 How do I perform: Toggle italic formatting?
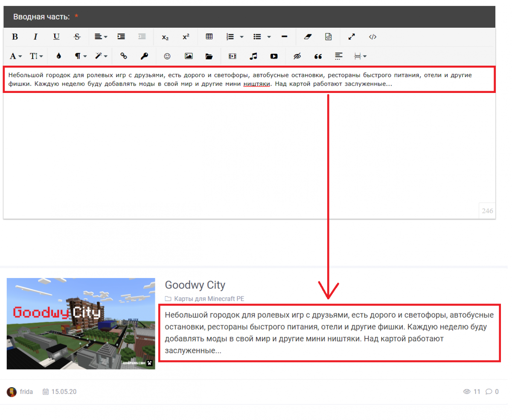coord(35,37)
